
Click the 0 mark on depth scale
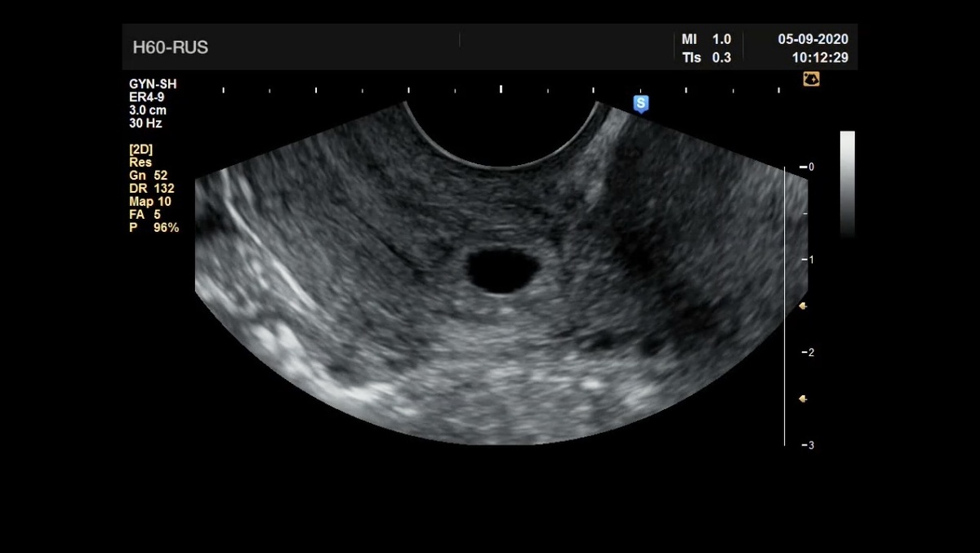[x=807, y=167]
